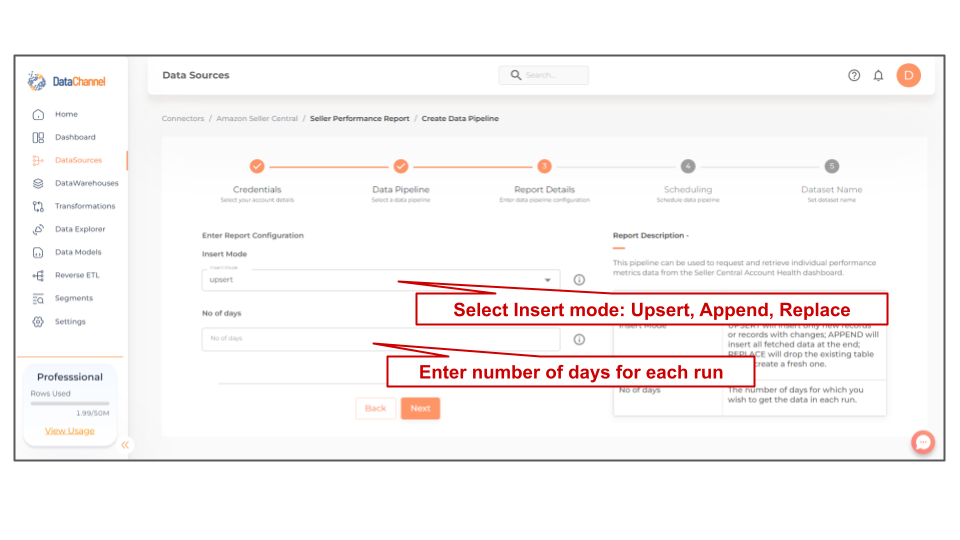Open the View Usage link

[70, 431]
